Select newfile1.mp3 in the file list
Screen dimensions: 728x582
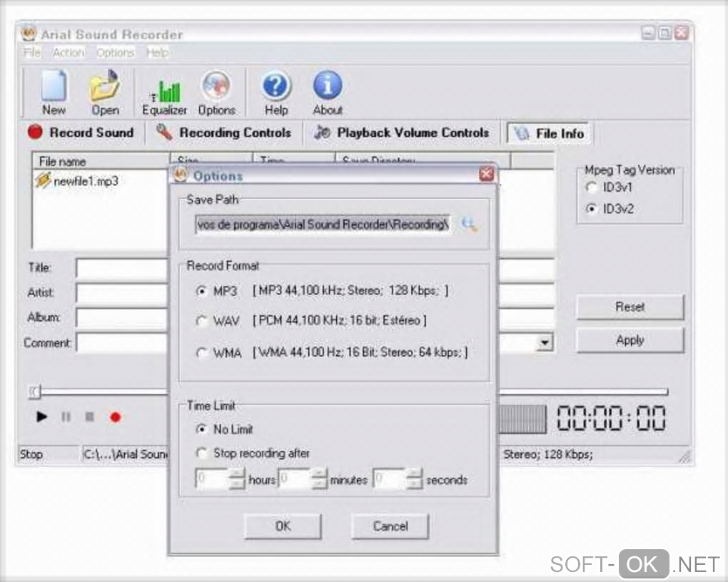(86, 181)
